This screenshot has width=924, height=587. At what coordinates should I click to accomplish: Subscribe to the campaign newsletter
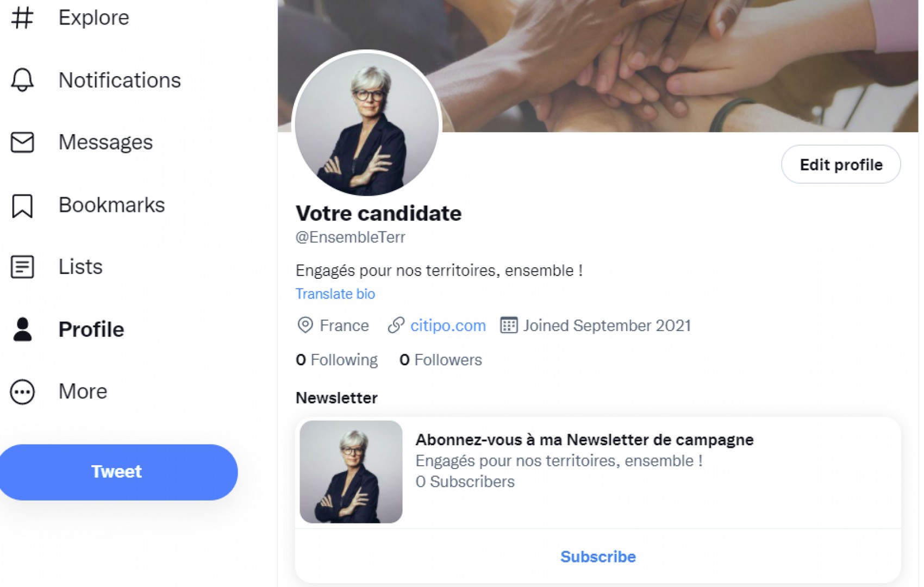click(x=598, y=557)
